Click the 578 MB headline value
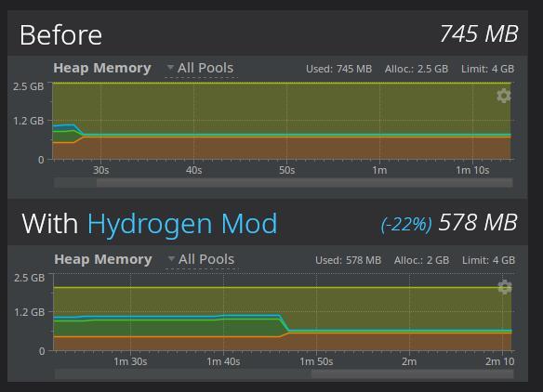Screen dimensions: 543x392 click(478, 222)
